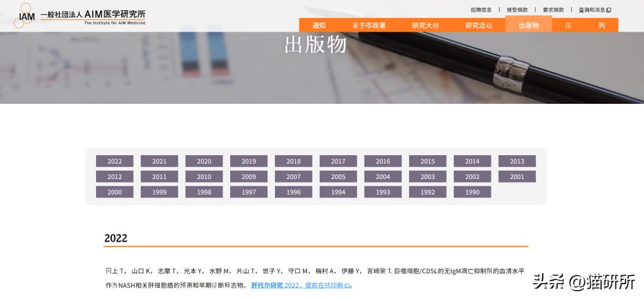
Task: Select the 2012 year button
Action: [114, 177]
